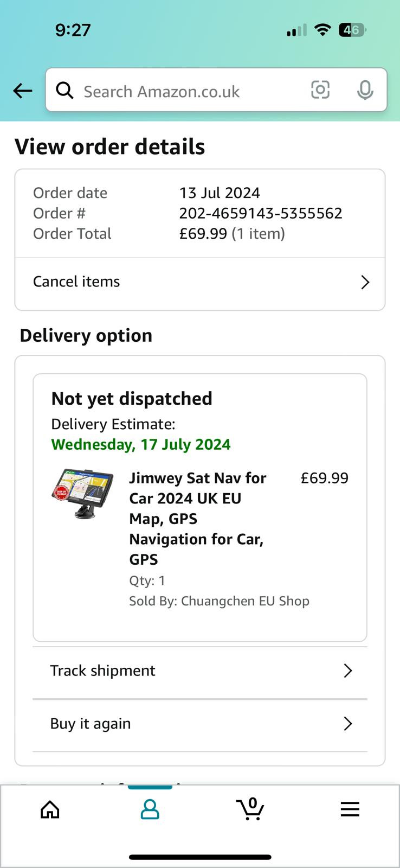400x868 pixels.
Task: Open the Home tab icon
Action: click(x=50, y=809)
